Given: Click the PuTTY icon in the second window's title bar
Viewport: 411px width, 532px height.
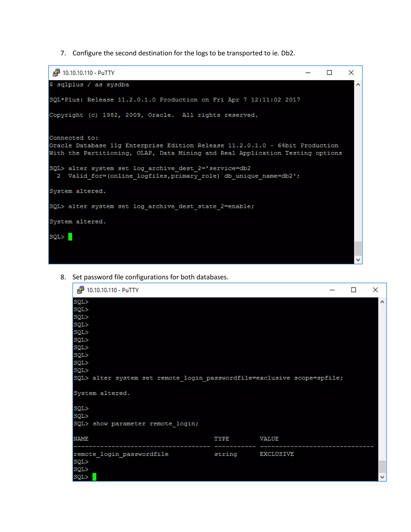Looking at the screenshot, I should point(80,290).
